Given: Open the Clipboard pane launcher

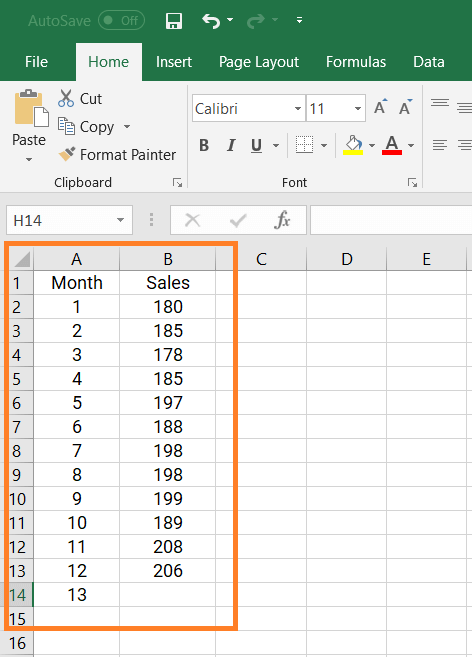Looking at the screenshot, I should pos(177,183).
